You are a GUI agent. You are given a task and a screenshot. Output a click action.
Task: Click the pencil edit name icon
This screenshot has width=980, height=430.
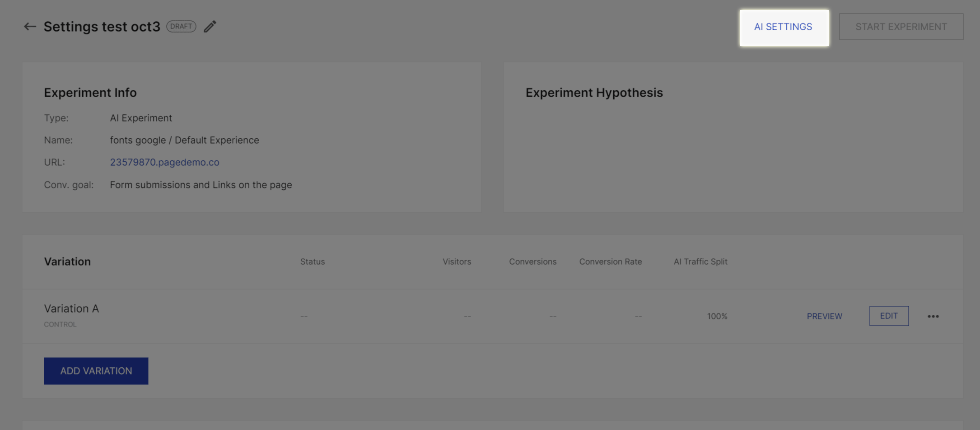coord(210,26)
